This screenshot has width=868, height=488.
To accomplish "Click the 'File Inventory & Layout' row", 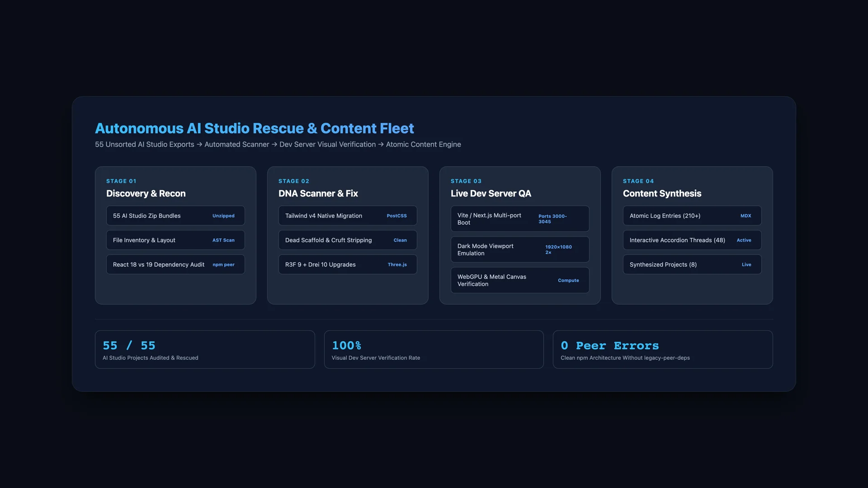I will pos(175,240).
